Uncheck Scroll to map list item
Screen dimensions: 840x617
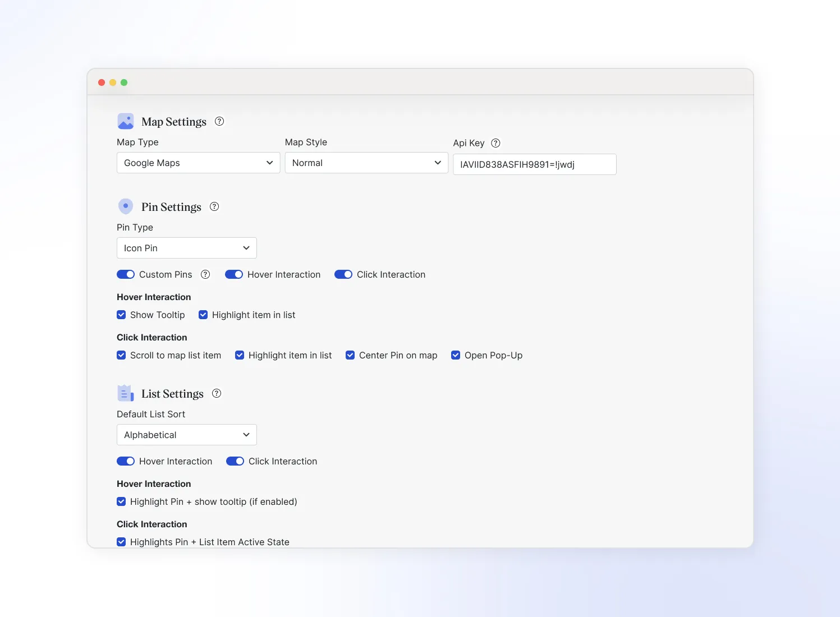tap(121, 355)
